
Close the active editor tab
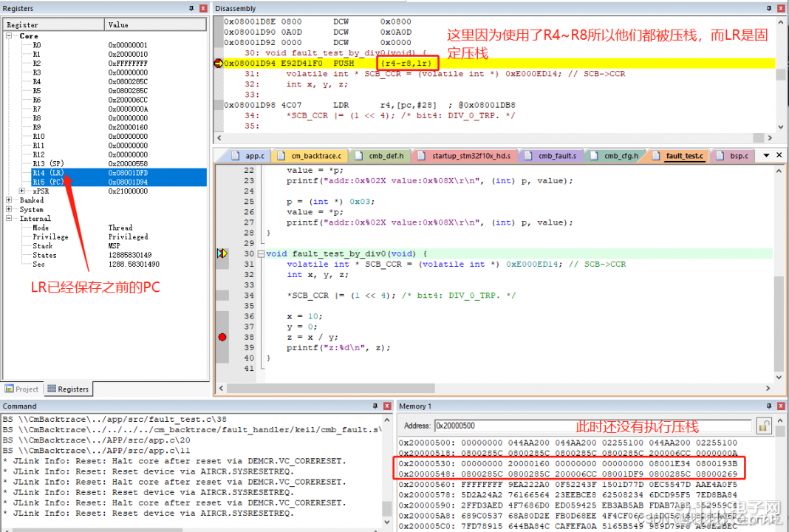pos(779,155)
